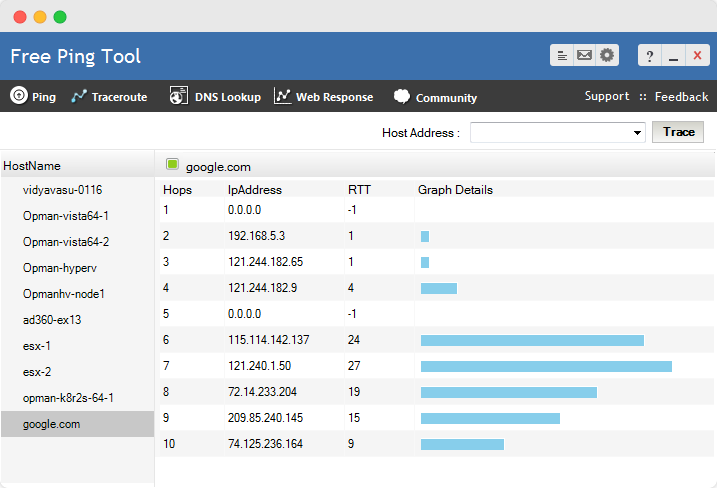Click the green status icon beside google.com
The height and width of the screenshot is (488, 717).
[172, 165]
